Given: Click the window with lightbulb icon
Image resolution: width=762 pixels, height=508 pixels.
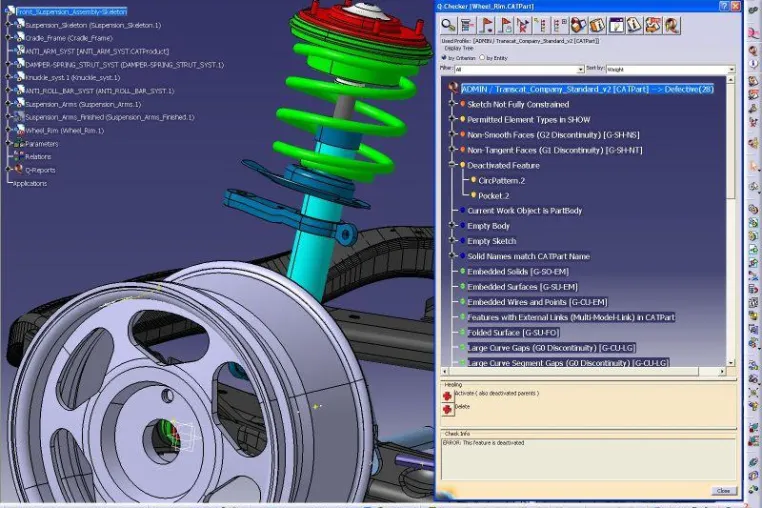Looking at the screenshot, I should click(616, 25).
